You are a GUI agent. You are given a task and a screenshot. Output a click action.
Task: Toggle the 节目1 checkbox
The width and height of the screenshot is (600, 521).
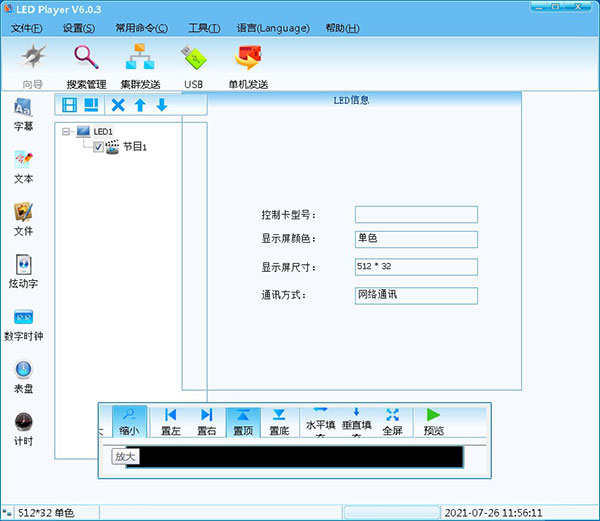pyautogui.click(x=98, y=147)
